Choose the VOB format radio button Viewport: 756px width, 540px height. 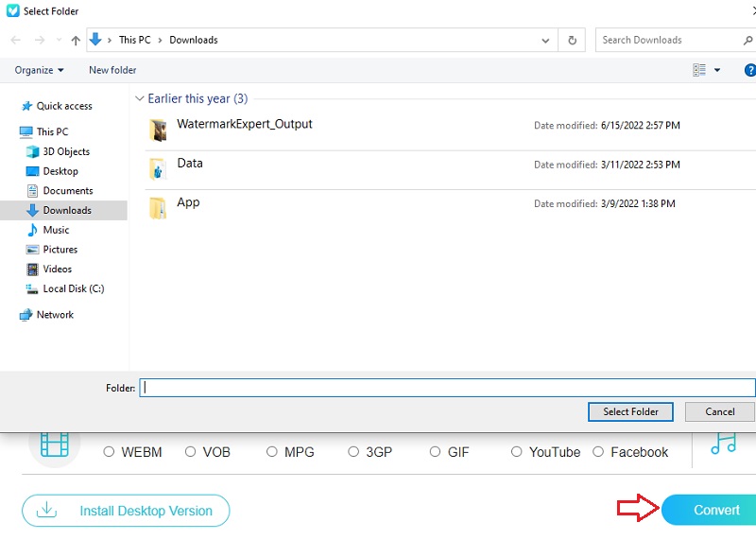[191, 452]
